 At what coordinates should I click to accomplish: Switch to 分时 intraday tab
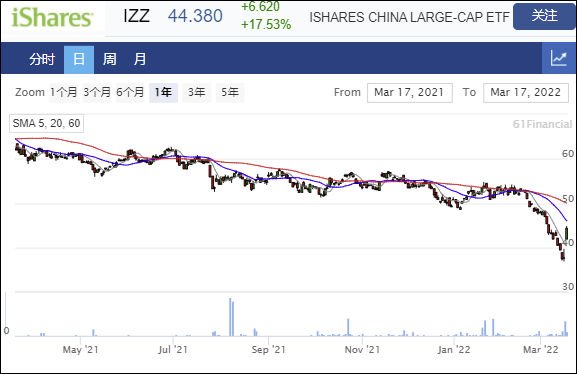pyautogui.click(x=42, y=59)
